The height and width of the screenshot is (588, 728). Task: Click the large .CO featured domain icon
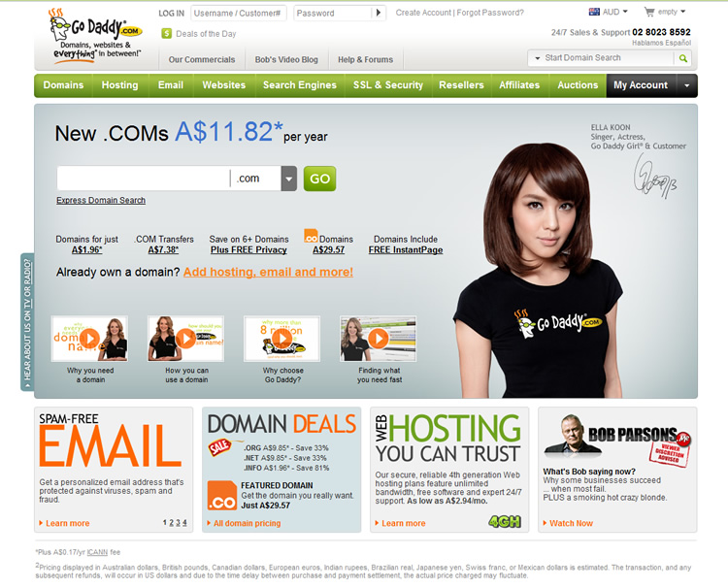(x=222, y=496)
